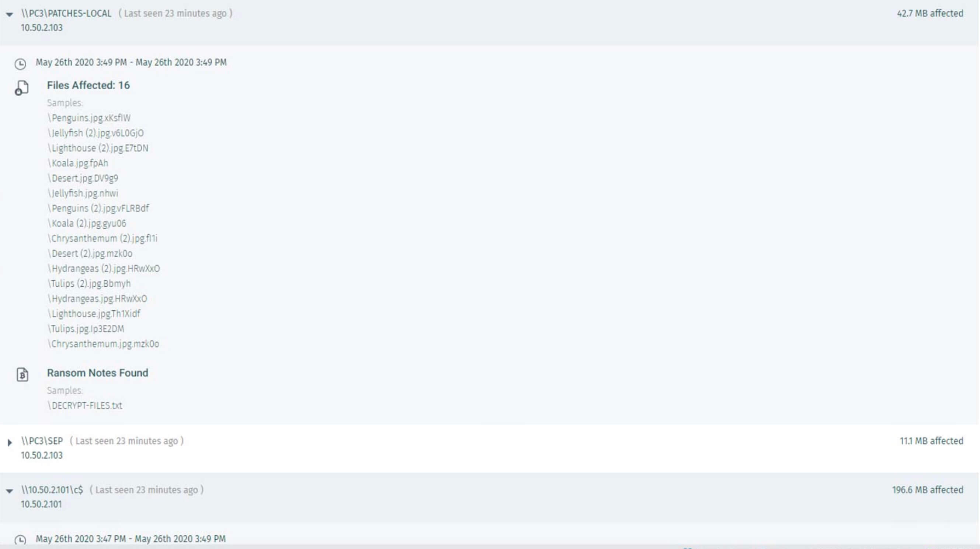Select the Desert.jpg.DV9g9 file entry
Screen dimensions: 980x549
coord(83,178)
